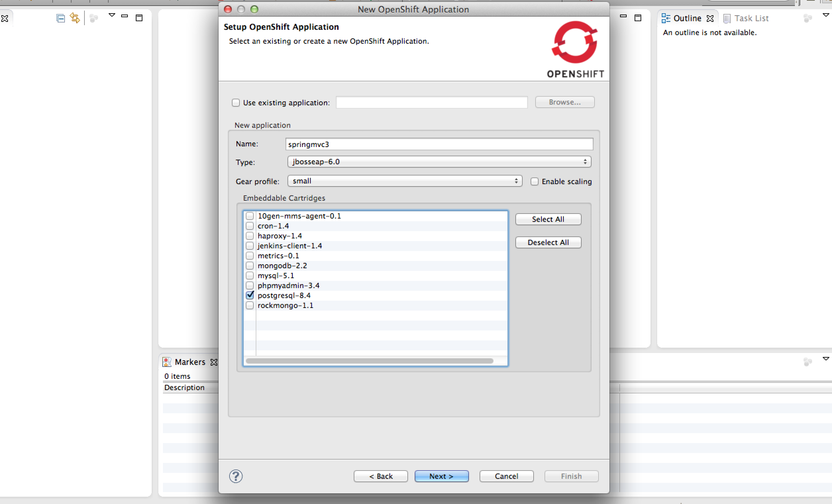
Task: Click the cartridges list horizontal scrollbar
Action: coord(369,361)
